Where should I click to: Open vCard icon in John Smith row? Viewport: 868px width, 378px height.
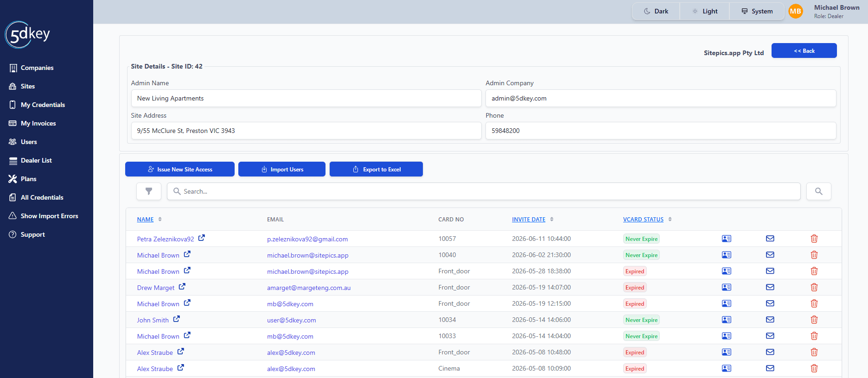pos(727,320)
